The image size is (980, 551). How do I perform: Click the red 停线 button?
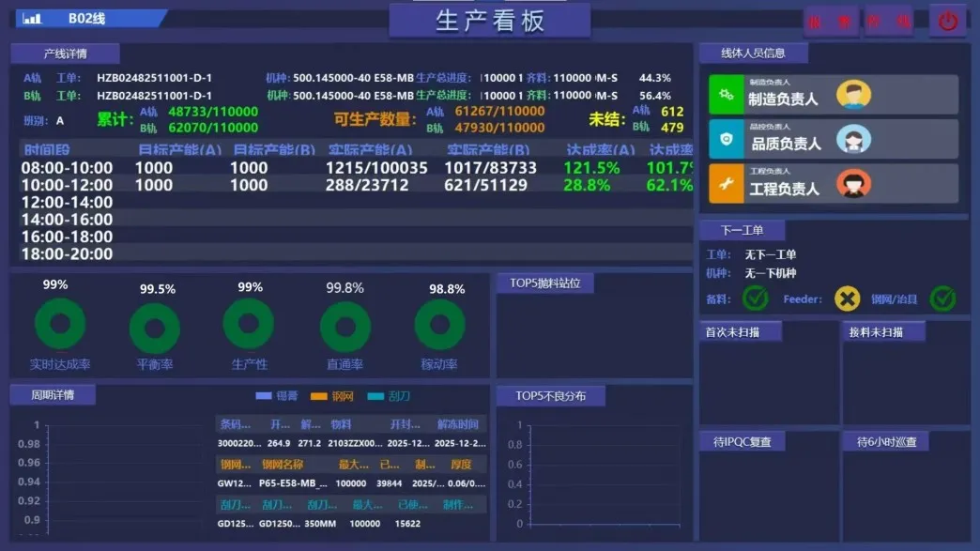(x=889, y=22)
